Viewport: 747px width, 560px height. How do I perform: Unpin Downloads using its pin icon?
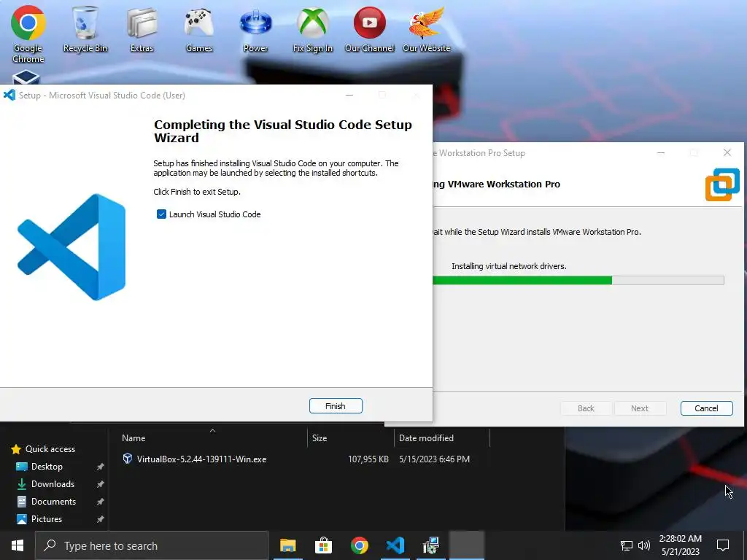pos(100,484)
